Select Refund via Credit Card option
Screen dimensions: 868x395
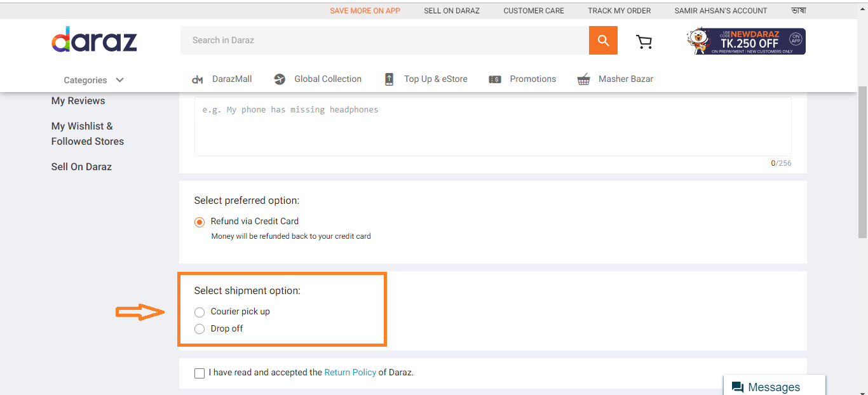pos(200,222)
